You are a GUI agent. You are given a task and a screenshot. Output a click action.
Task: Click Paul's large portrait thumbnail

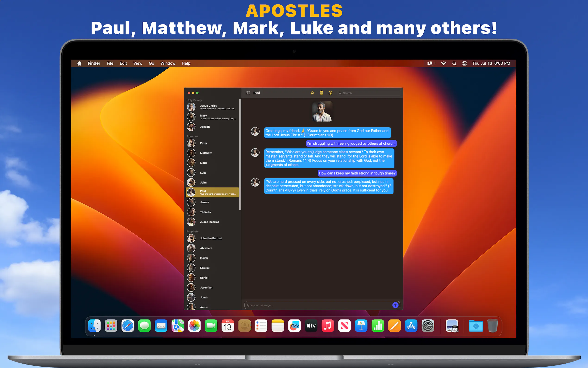point(322,111)
